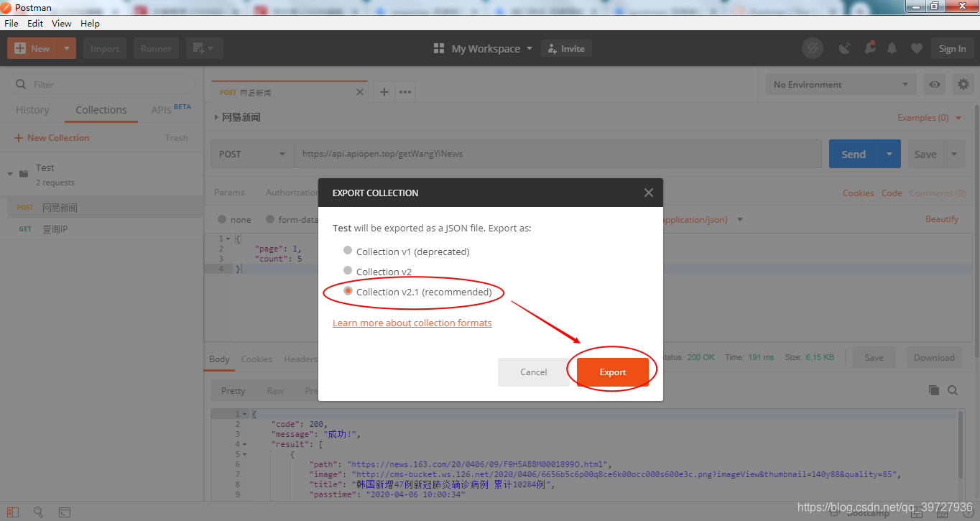Choose the form-data body type radio

[x=270, y=219]
